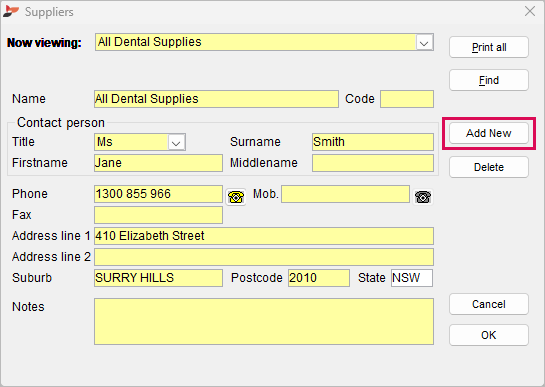
Task: Select the Postcode field showing 2010
Action: click(319, 278)
